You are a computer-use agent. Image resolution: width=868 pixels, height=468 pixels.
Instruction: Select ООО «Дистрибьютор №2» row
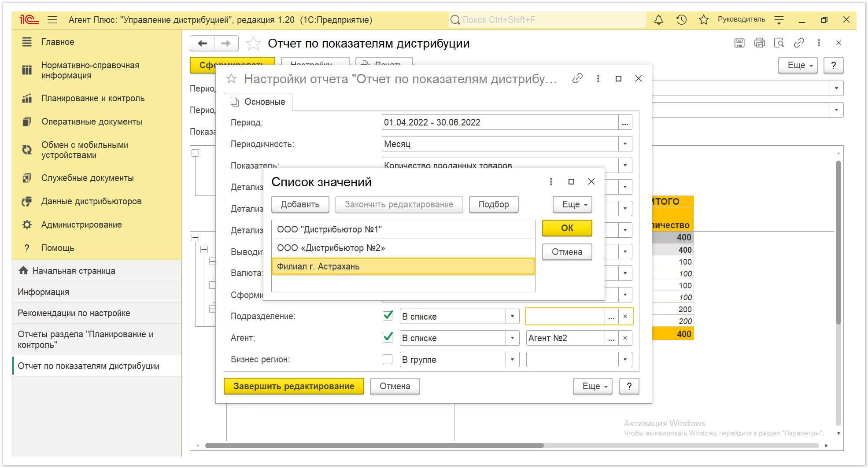tap(403, 248)
